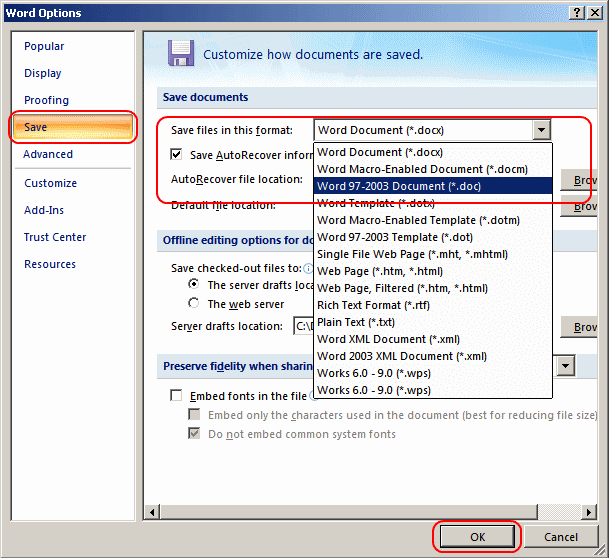
Task: Browse for Server drafts location
Action: point(579,327)
